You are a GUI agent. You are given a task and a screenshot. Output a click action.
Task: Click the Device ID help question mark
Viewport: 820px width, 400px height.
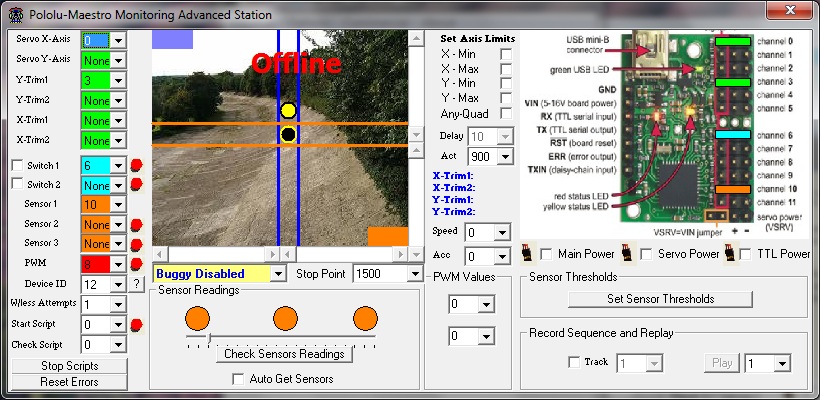[136, 284]
